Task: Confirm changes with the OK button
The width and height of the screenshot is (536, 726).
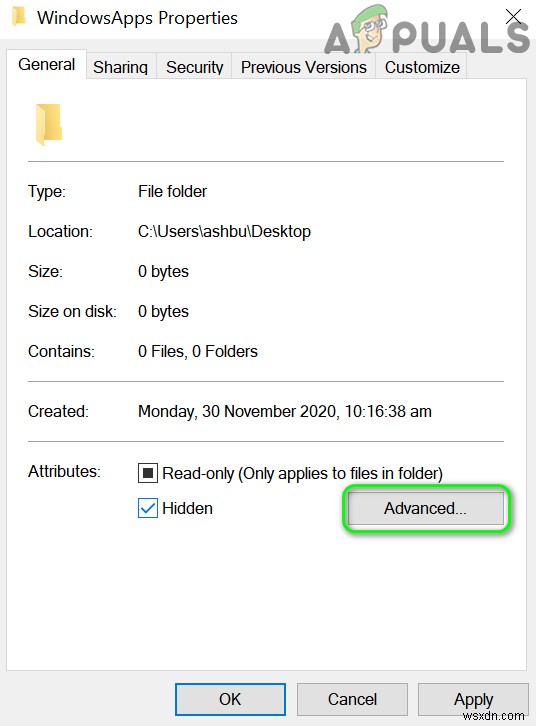Action: (x=230, y=699)
